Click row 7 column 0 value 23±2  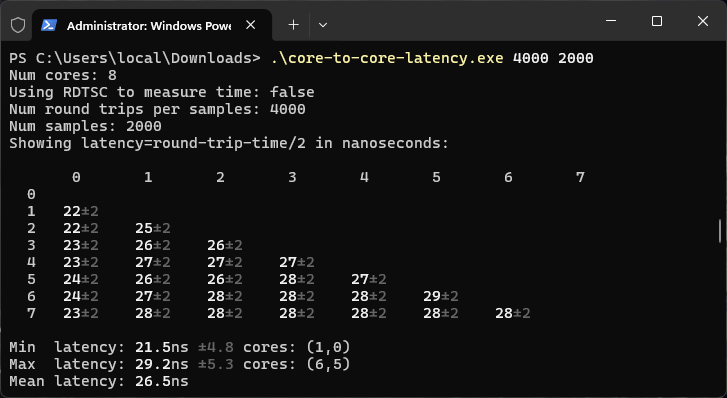[x=81, y=314]
